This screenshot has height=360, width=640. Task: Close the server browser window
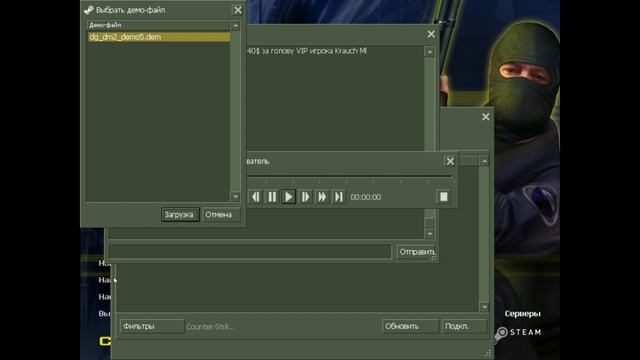click(485, 117)
